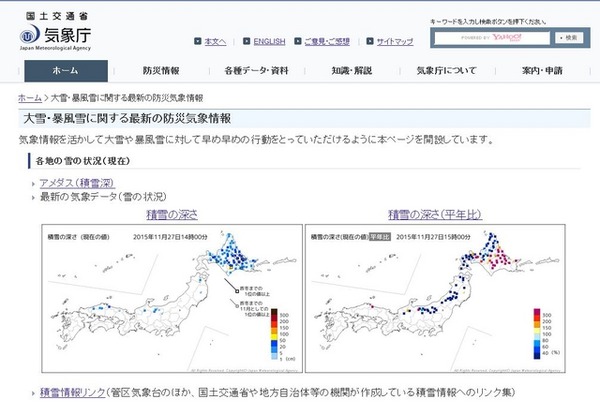Click the 大雪・暴風雪に関する最新の防災気象情報 heading
The height and width of the screenshot is (414, 600).
point(127,119)
